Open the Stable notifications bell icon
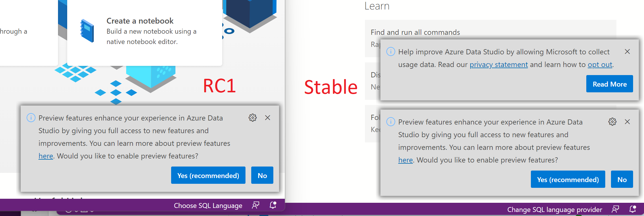644x216 pixels. click(633, 209)
